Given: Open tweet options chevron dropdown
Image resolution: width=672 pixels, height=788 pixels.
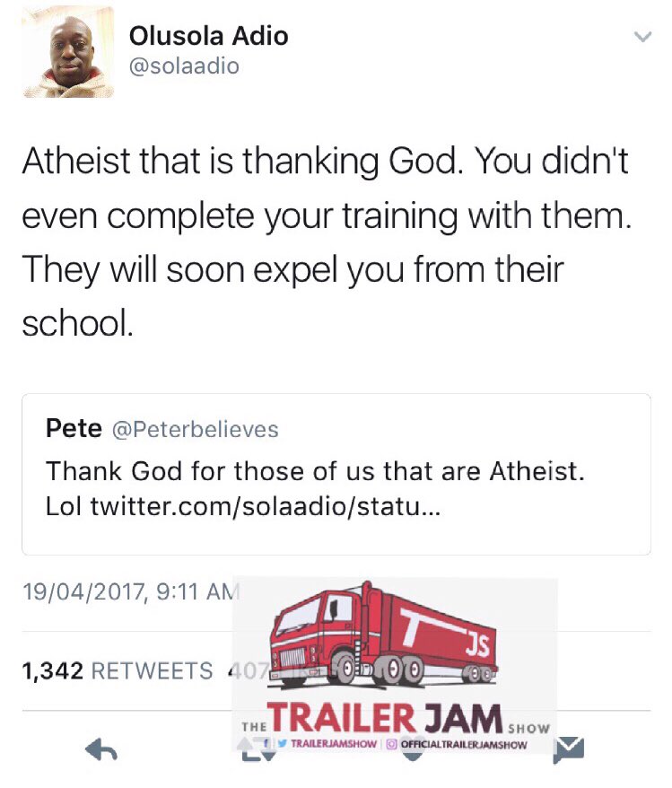Looking at the screenshot, I should (642, 37).
